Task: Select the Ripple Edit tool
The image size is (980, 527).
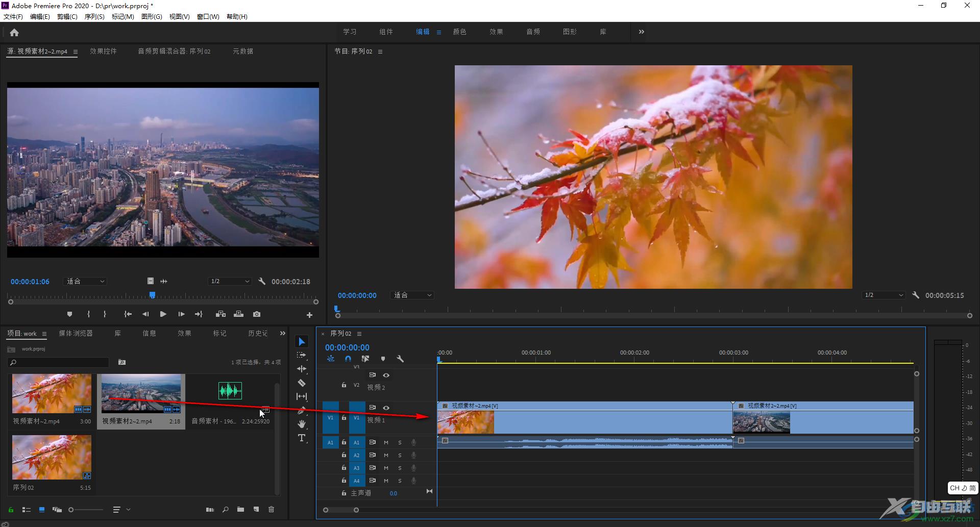Action: point(302,369)
